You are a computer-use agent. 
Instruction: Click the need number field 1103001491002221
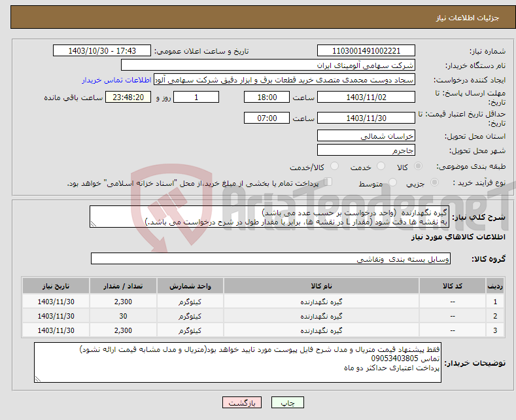point(366,50)
